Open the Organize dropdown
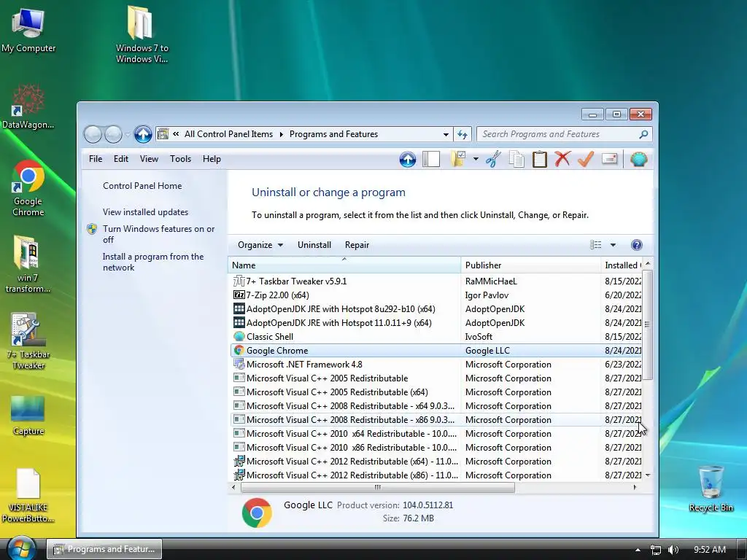The width and height of the screenshot is (747, 560). click(x=260, y=245)
